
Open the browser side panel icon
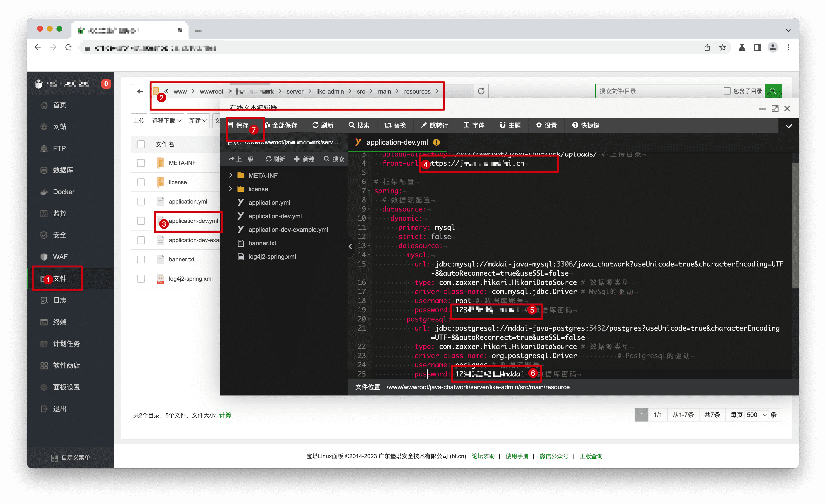point(757,48)
